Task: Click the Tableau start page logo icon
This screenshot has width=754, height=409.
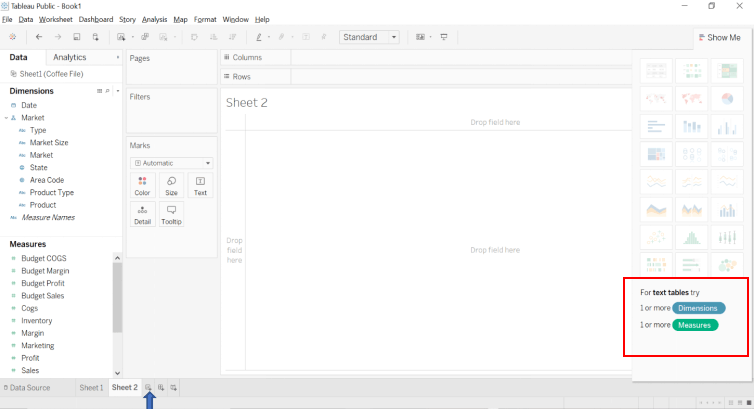Action: click(13, 37)
